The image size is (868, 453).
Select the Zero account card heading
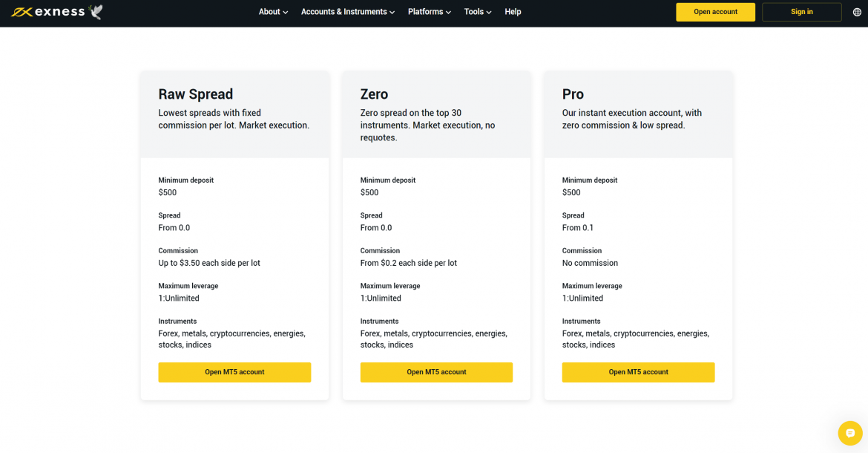click(374, 94)
